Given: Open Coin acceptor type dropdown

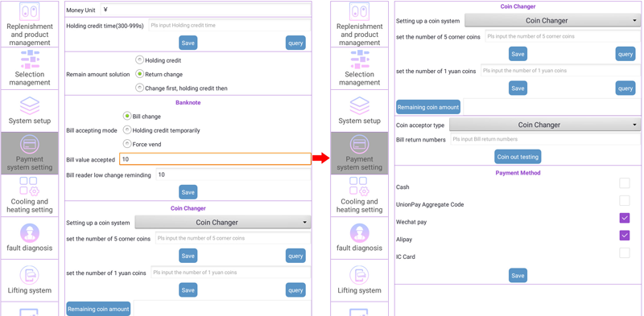Looking at the screenshot, I should pyautogui.click(x=545, y=125).
